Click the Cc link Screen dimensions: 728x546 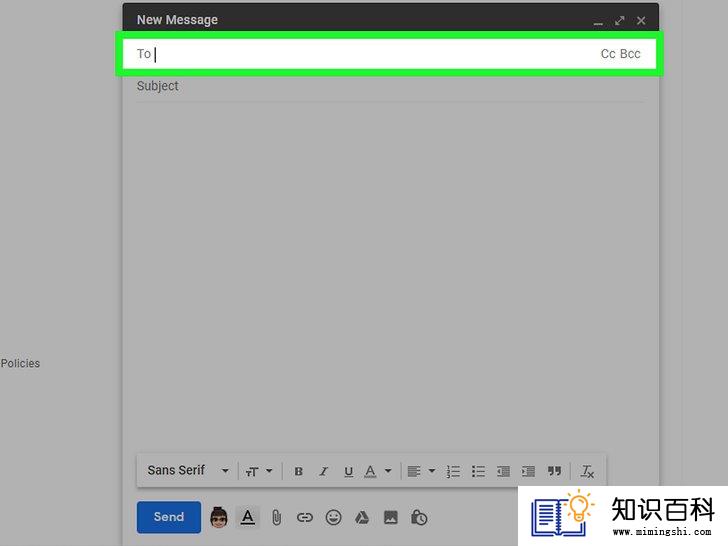[608, 54]
